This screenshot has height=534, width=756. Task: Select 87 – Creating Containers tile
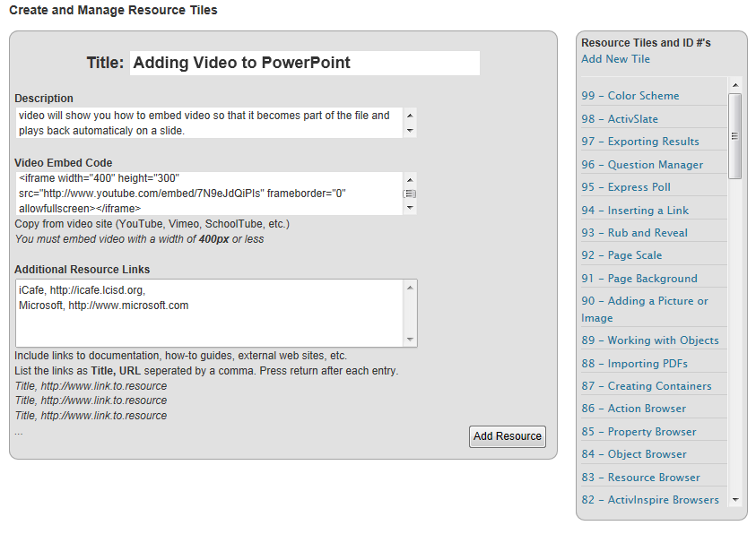pos(646,385)
